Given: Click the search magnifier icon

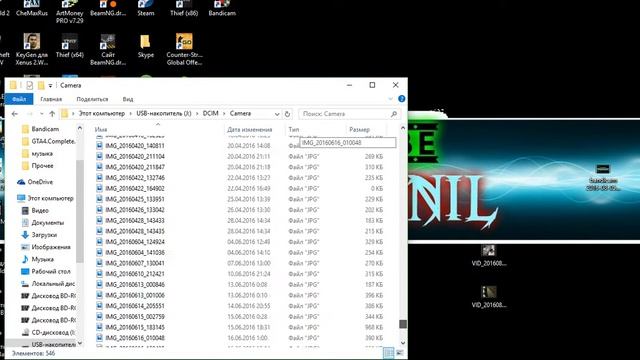Looking at the screenshot, I should tap(394, 114).
